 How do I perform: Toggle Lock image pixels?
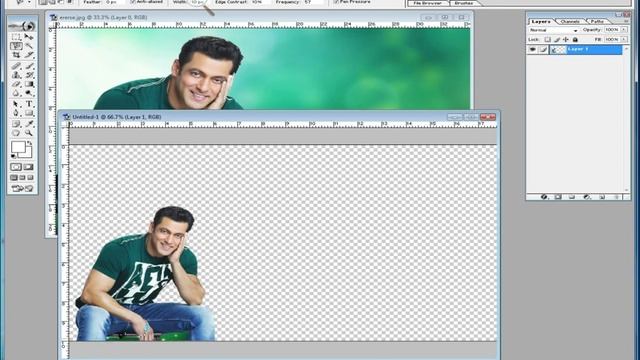(x=557, y=40)
